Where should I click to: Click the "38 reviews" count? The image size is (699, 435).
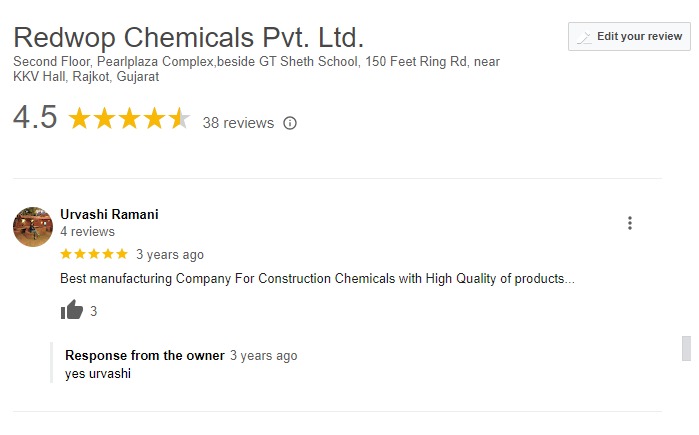pyautogui.click(x=238, y=123)
